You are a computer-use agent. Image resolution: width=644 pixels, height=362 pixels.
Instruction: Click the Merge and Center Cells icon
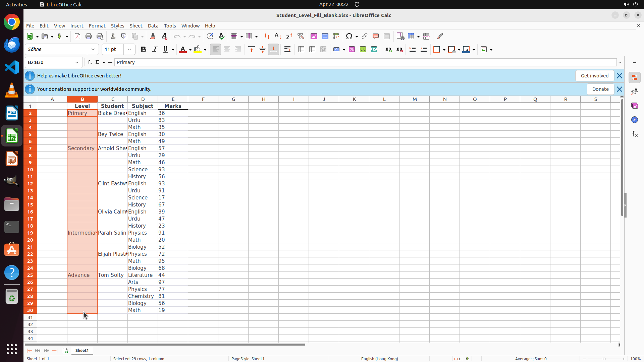tap(301, 50)
